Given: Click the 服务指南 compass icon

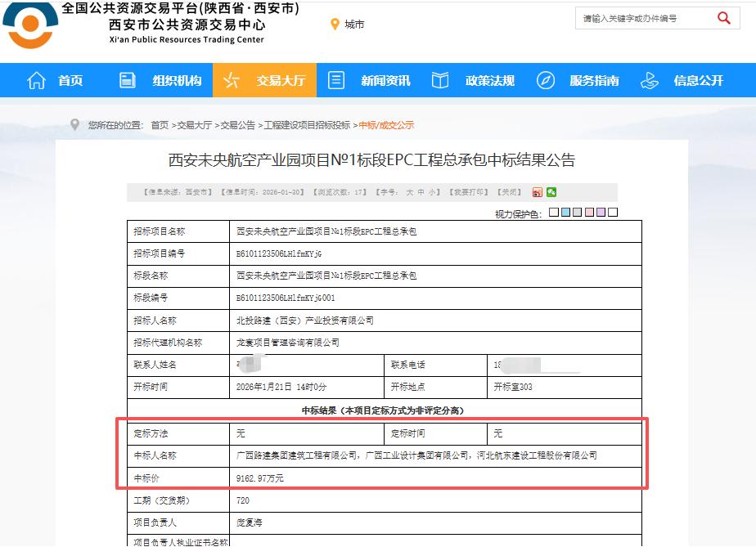Looking at the screenshot, I should 546,79.
